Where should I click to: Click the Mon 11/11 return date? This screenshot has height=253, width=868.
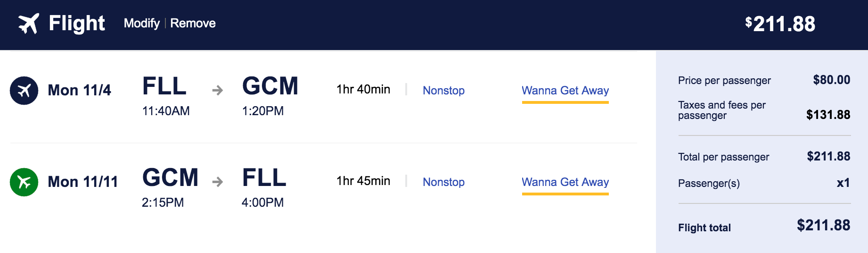coord(82,182)
